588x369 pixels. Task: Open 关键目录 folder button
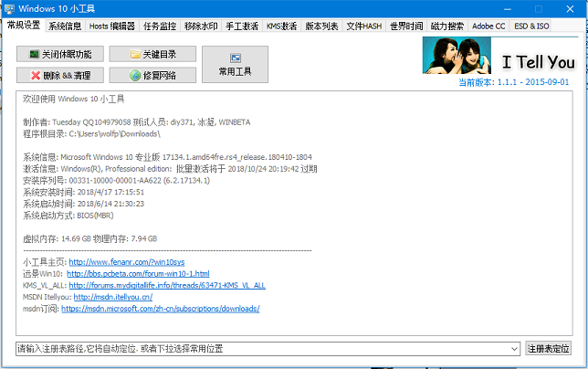pos(154,54)
